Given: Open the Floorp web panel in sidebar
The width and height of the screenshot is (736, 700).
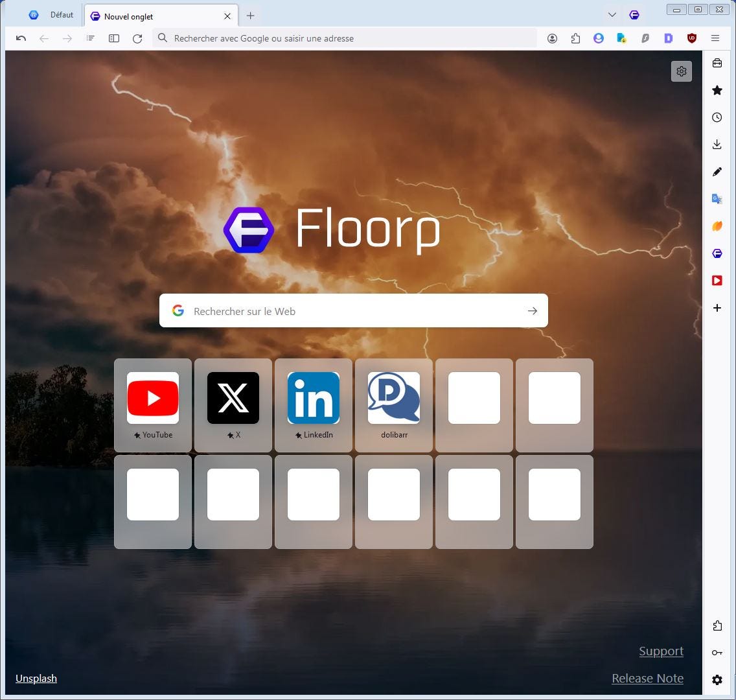Looking at the screenshot, I should click(x=717, y=253).
